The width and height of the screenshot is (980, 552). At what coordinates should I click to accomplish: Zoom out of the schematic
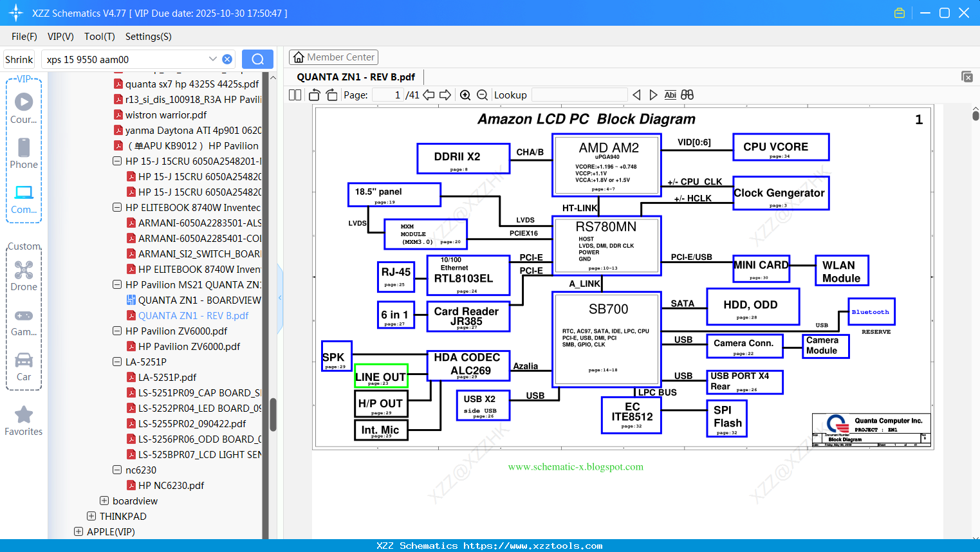click(x=482, y=95)
